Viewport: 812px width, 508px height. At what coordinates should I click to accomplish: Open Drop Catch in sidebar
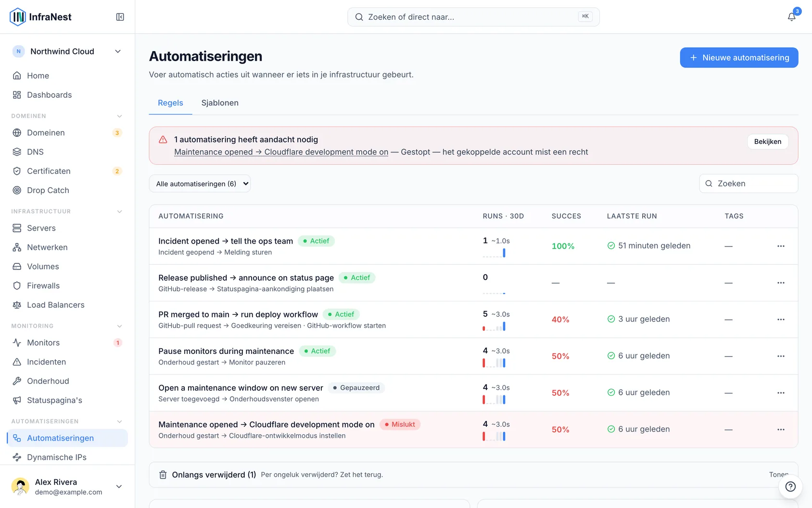pyautogui.click(x=67, y=190)
